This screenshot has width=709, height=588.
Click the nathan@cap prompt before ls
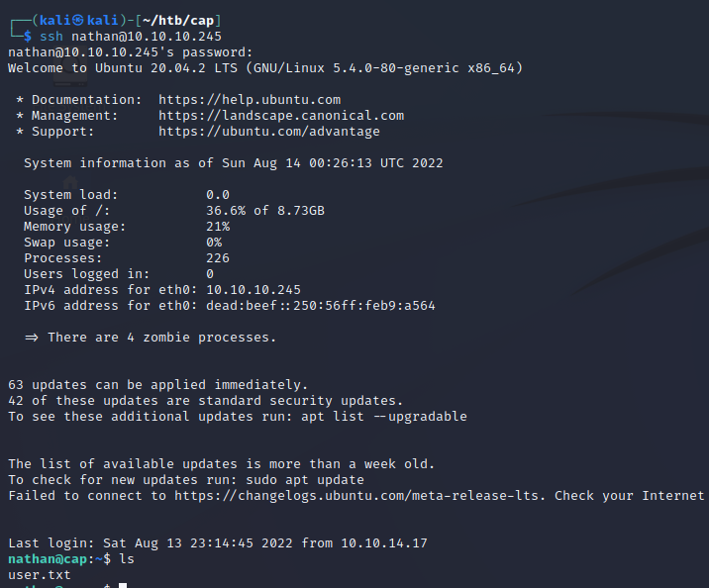tap(48, 559)
